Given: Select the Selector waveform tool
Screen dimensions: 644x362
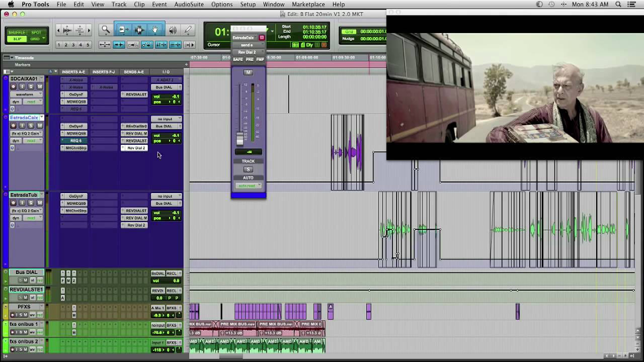Looking at the screenshot, I should coord(139,30).
